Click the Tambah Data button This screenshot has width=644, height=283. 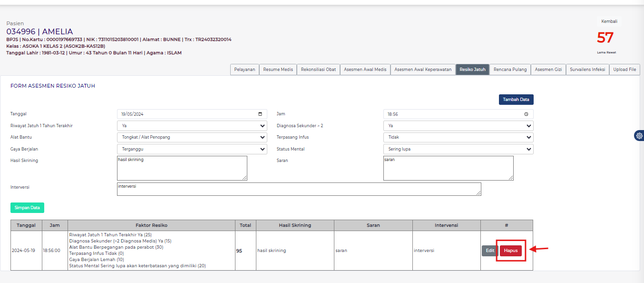coord(516,99)
